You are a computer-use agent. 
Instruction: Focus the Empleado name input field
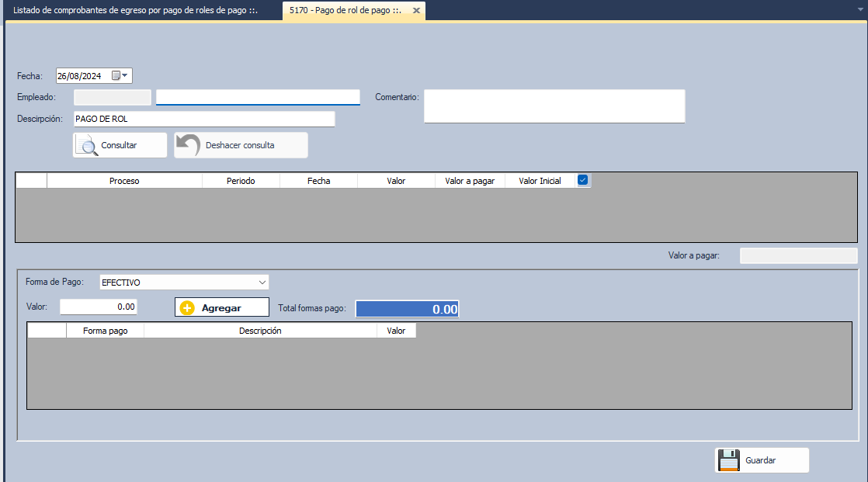click(258, 97)
